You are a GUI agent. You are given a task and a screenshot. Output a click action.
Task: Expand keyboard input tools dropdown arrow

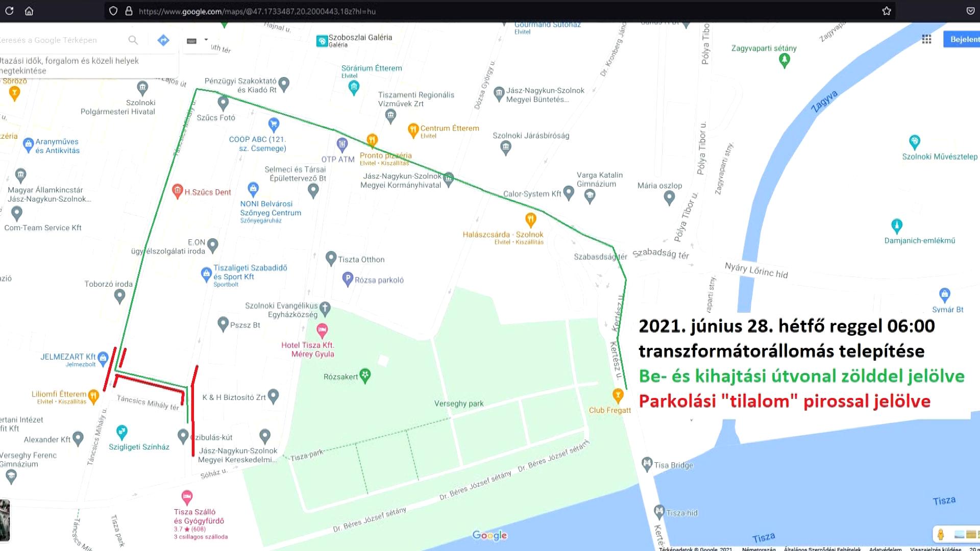[206, 40]
